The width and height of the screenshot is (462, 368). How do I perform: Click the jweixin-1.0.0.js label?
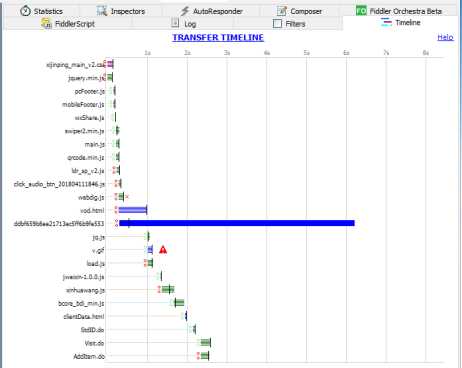(83, 277)
